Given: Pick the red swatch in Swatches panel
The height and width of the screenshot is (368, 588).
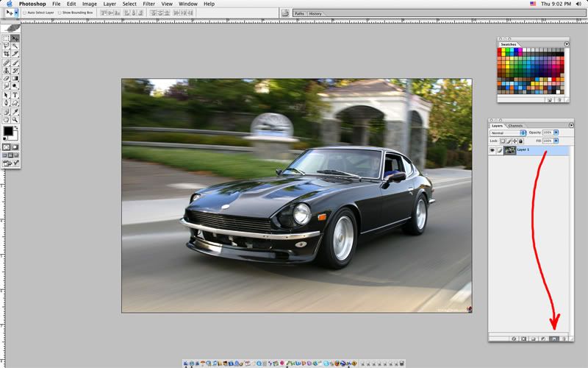Looking at the screenshot, I should pos(500,50).
